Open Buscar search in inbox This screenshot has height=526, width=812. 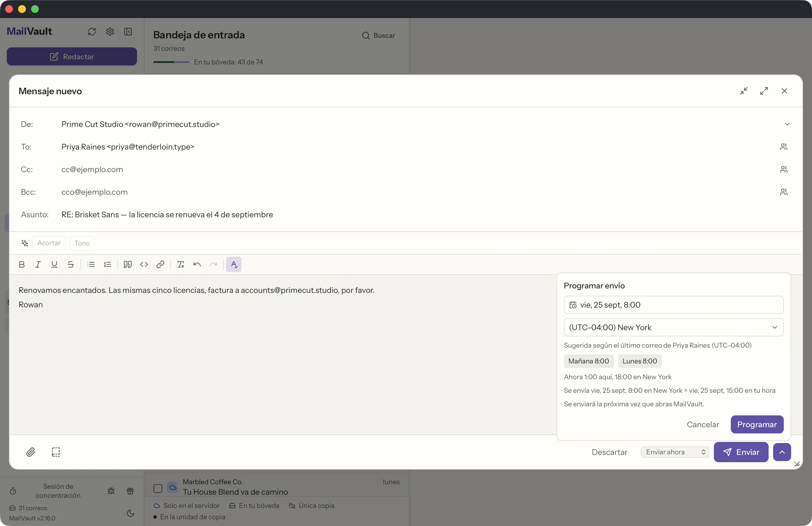[378, 36]
